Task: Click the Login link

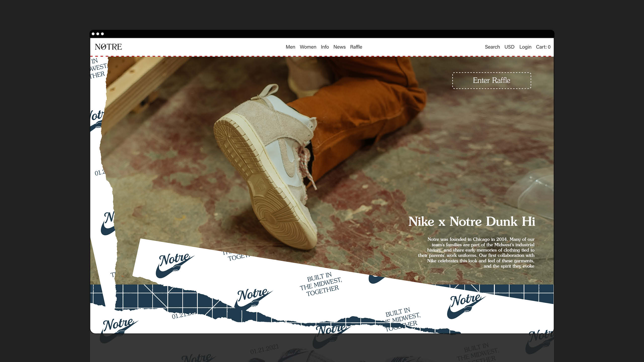Action: (525, 47)
